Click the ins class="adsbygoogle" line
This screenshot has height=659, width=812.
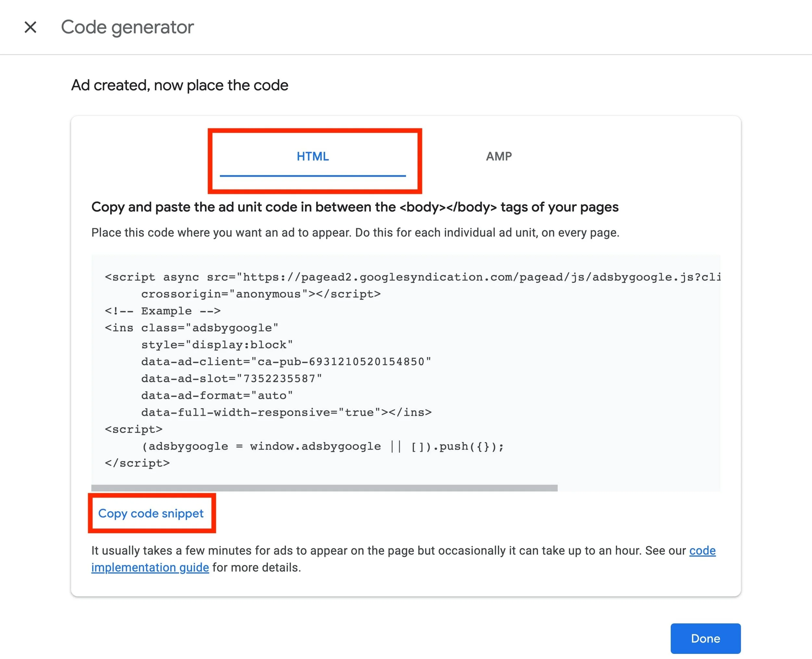point(191,328)
